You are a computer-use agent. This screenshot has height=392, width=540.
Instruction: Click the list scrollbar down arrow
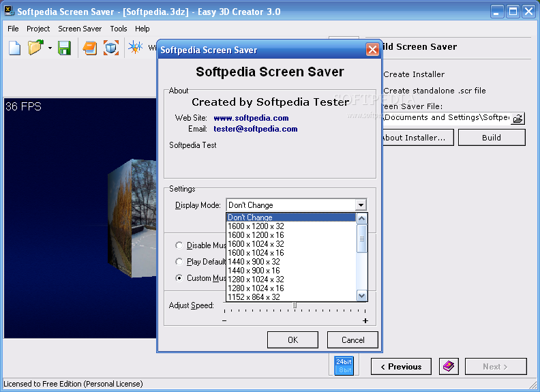(361, 296)
